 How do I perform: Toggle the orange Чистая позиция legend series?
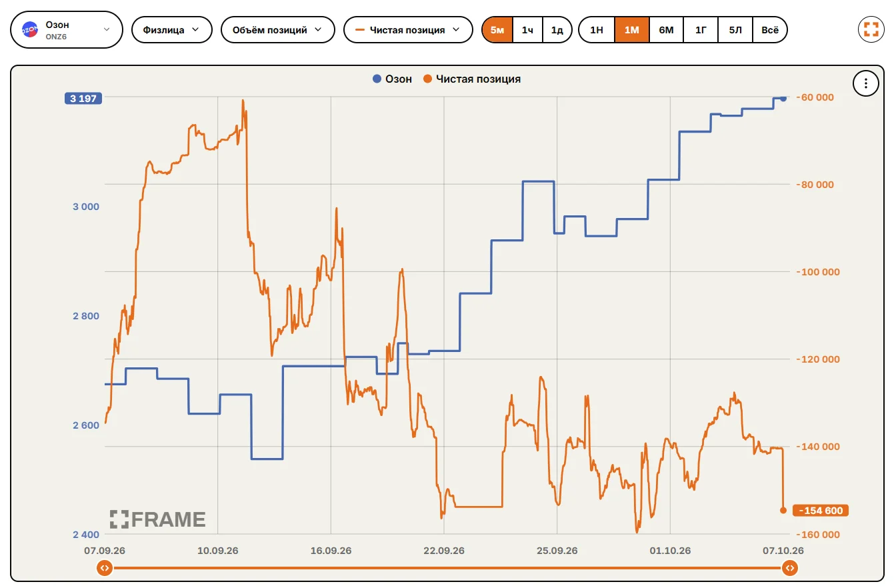471,79
